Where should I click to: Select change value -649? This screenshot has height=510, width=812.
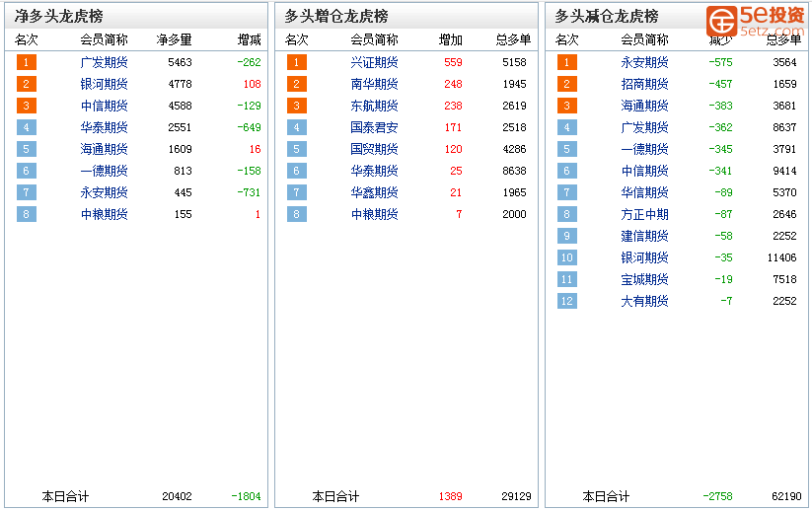pyautogui.click(x=249, y=128)
